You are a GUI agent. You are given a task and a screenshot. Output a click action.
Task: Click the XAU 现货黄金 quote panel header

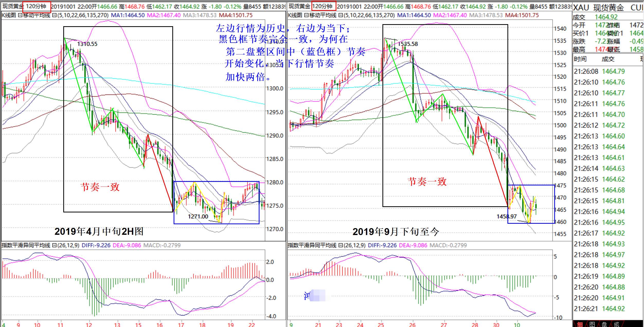point(608,7)
